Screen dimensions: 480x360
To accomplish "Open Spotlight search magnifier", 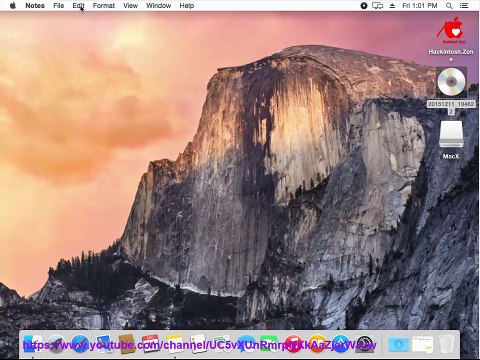I will pyautogui.click(x=449, y=6).
